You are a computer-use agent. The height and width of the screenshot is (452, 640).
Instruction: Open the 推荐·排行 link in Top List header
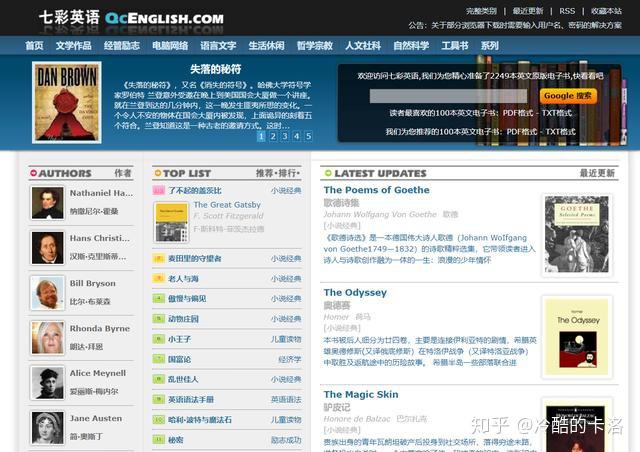click(278, 173)
